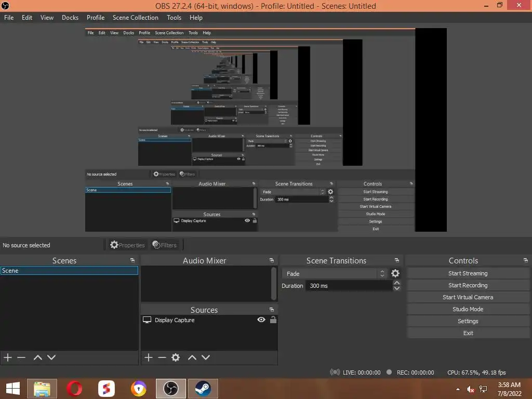Pop out the Scene Transitions dock icon

click(x=396, y=261)
